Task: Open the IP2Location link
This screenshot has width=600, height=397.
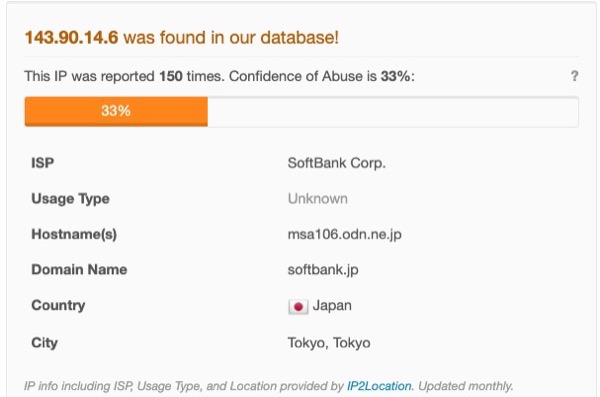Action: click(379, 386)
